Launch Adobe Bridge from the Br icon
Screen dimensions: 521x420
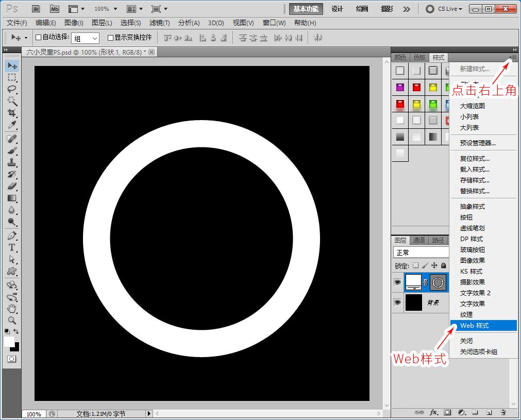tap(36, 9)
